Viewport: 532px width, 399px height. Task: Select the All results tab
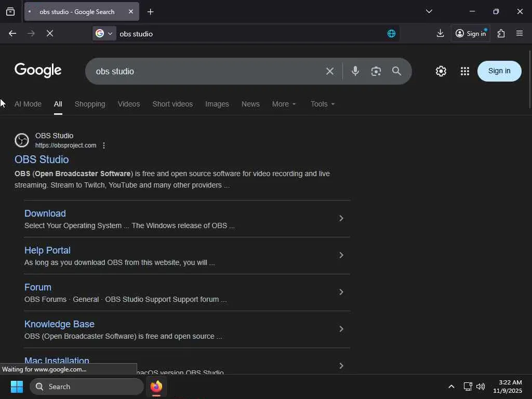point(58,104)
